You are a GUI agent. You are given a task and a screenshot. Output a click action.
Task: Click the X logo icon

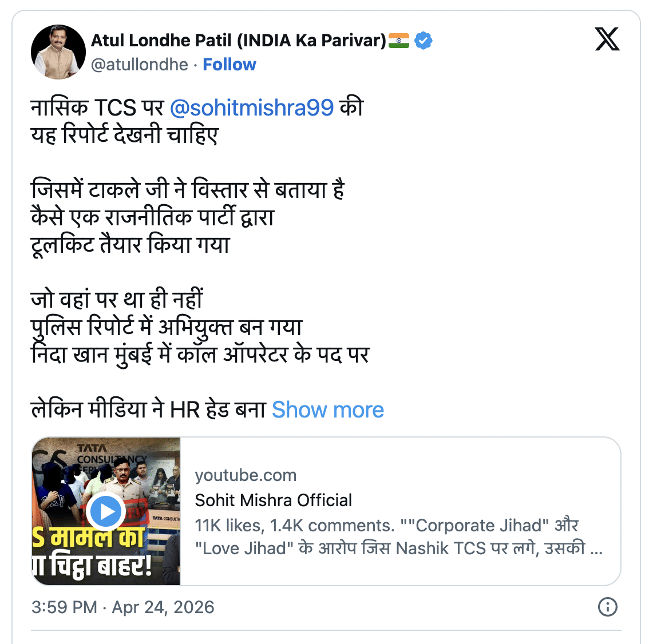[607, 39]
